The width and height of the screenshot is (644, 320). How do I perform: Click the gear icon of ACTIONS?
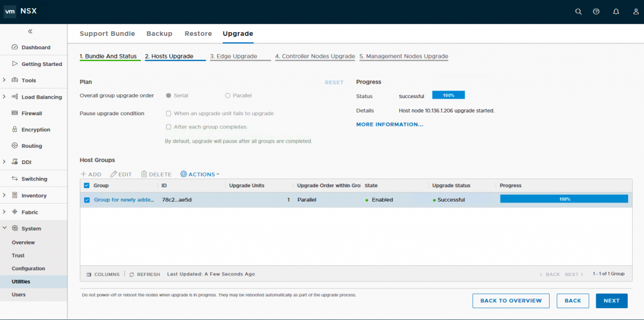(184, 174)
